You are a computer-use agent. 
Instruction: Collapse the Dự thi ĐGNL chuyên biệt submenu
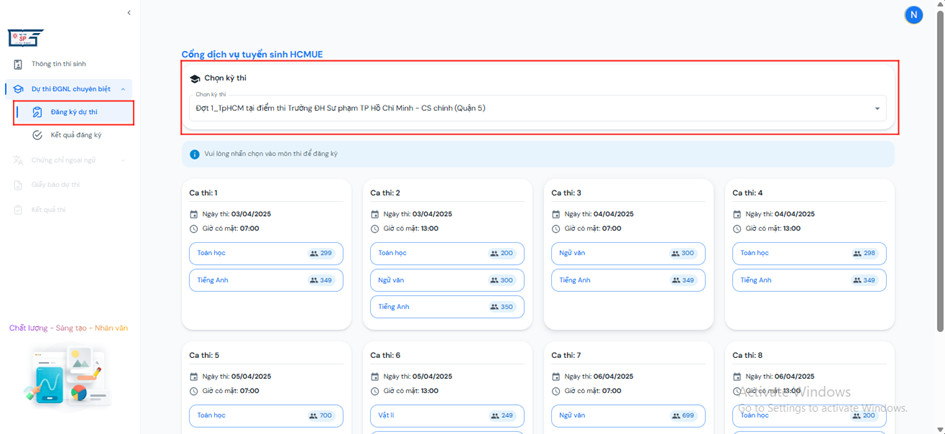click(x=123, y=89)
